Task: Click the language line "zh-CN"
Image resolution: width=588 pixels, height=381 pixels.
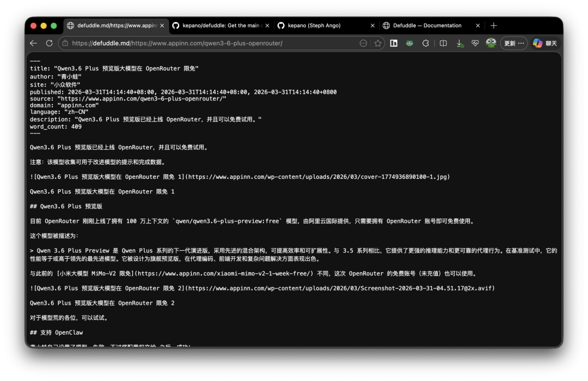Action: 59,112
